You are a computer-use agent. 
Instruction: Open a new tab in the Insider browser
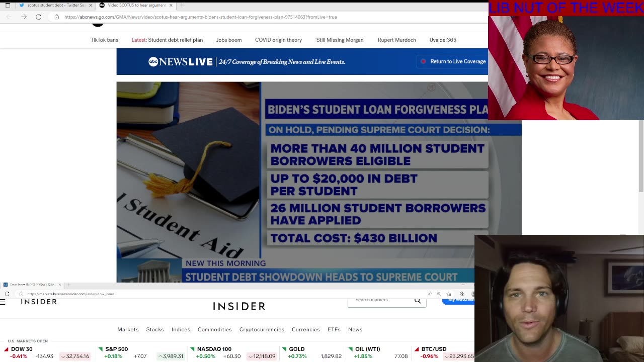coord(68,285)
